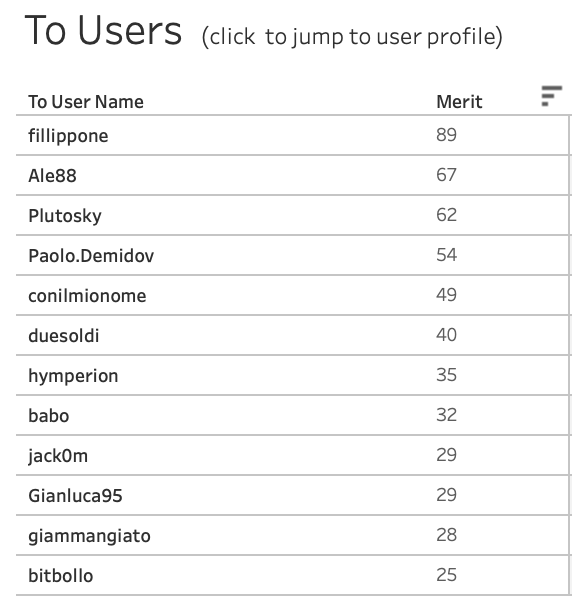Select Ale88's merit value 67
The height and width of the screenshot is (596, 572).
coord(446,175)
